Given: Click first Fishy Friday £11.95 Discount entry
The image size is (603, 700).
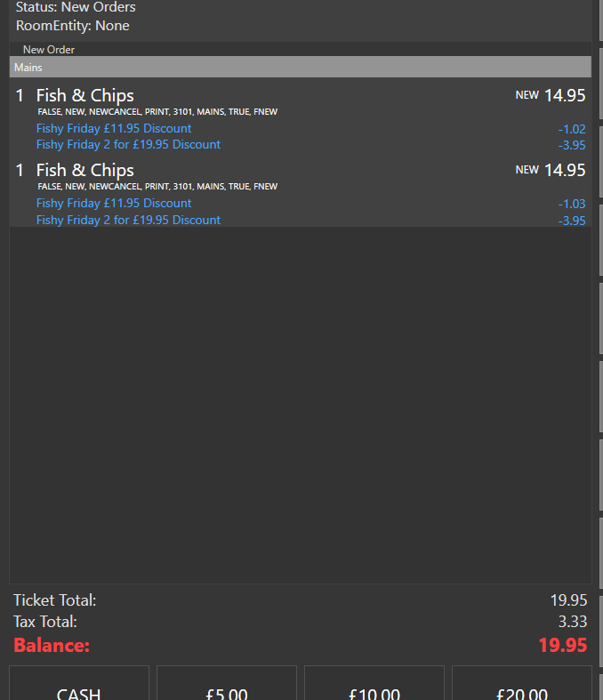Looking at the screenshot, I should [114, 129].
